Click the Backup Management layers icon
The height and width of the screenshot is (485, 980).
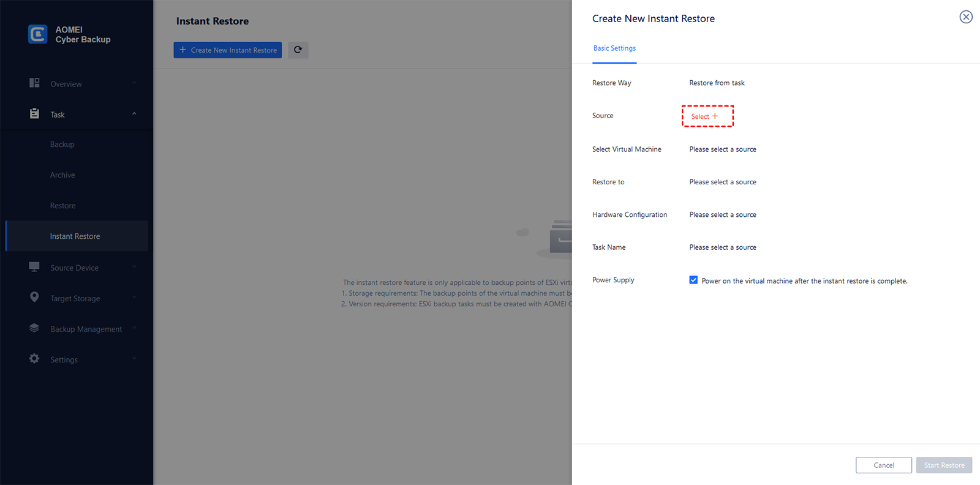click(x=34, y=328)
